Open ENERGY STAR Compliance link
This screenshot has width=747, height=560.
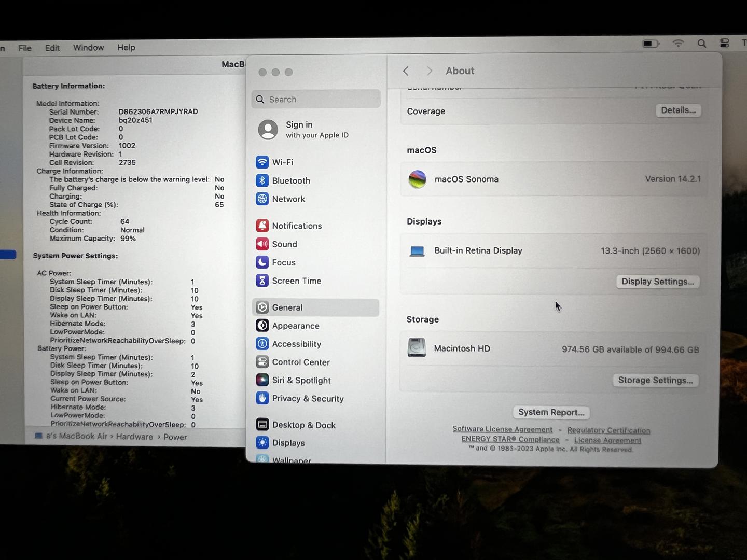(x=510, y=439)
